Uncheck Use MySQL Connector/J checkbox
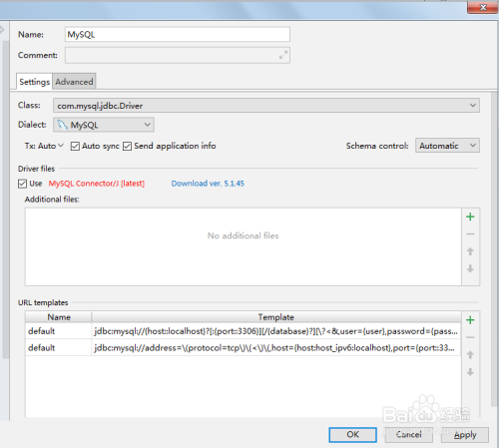Image resolution: width=499 pixels, height=448 pixels. click(22, 184)
